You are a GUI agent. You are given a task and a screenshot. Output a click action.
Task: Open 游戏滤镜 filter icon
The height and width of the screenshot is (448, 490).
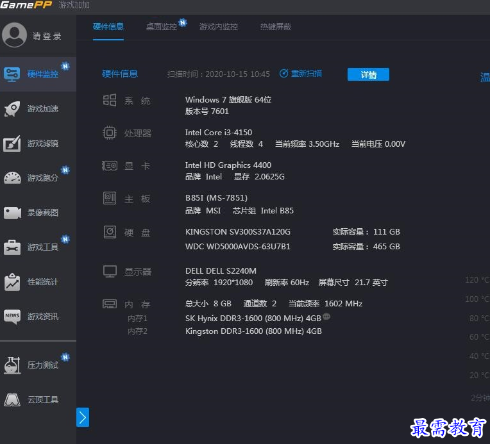tap(12, 144)
